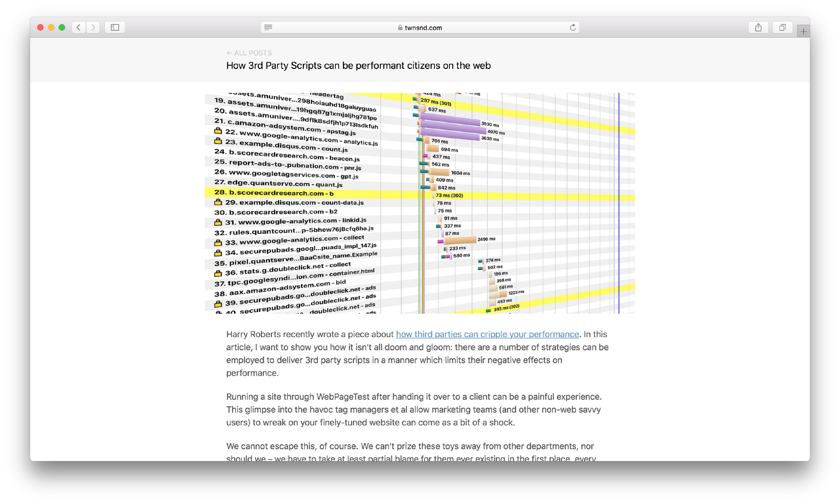This screenshot has width=840, height=504.
Task: Go back to All Posts
Action: click(249, 53)
